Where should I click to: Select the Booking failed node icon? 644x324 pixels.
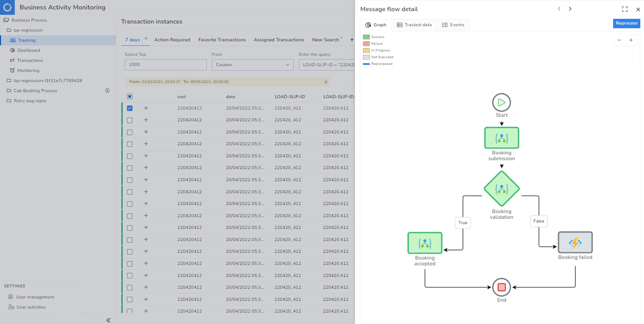point(575,242)
